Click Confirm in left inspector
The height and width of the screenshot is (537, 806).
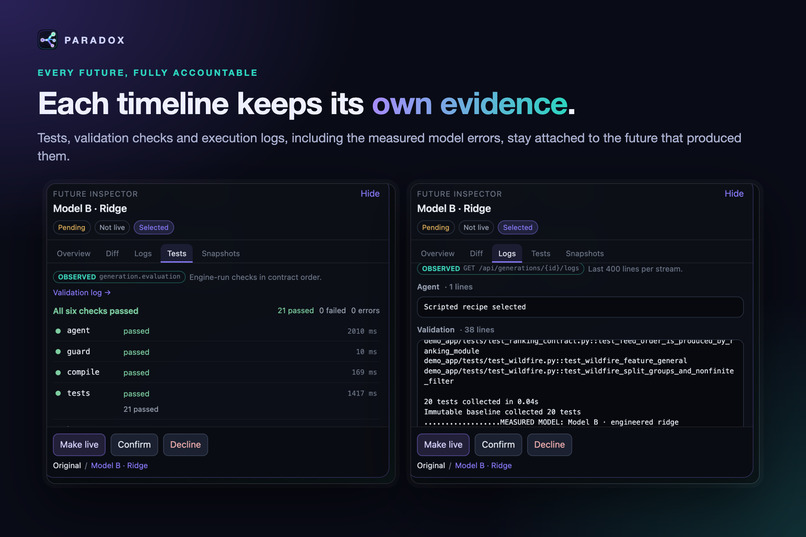[x=134, y=445]
